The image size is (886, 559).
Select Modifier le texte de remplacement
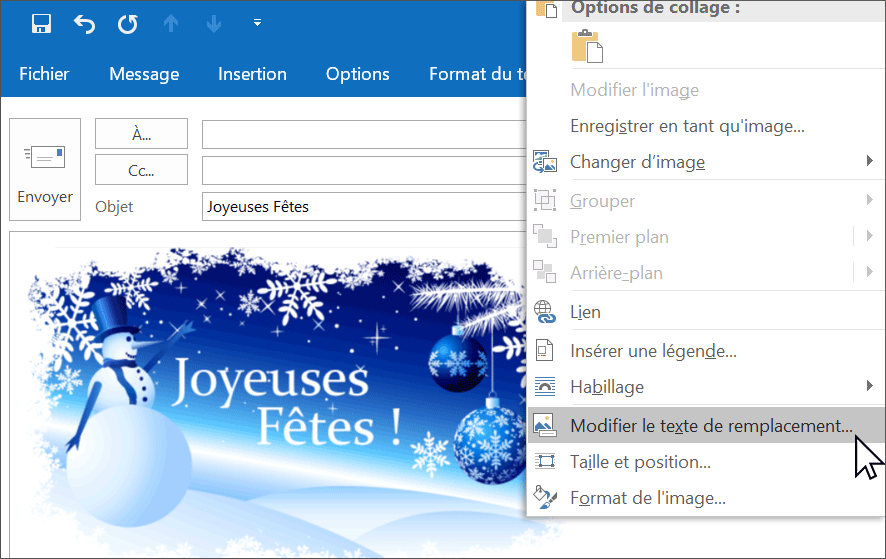click(x=710, y=425)
